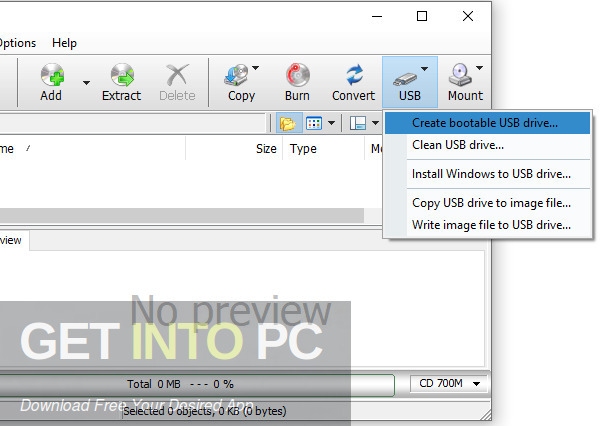The width and height of the screenshot is (600, 426).
Task: Maximize the application window
Action: click(x=422, y=16)
